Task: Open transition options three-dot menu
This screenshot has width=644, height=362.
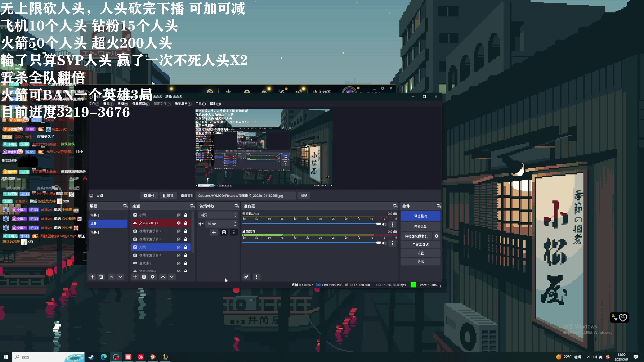Action: [x=234, y=232]
